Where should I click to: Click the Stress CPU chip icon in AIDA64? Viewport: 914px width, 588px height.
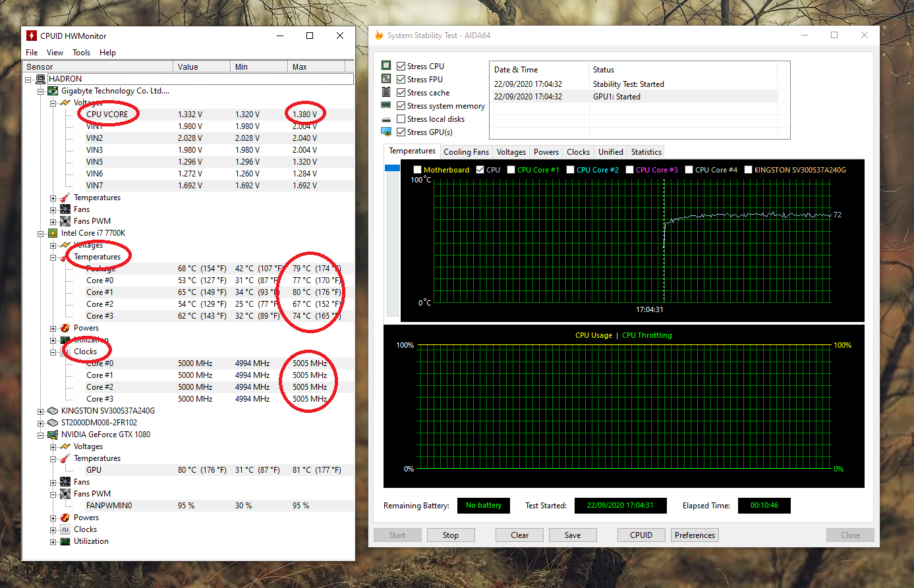(386, 66)
